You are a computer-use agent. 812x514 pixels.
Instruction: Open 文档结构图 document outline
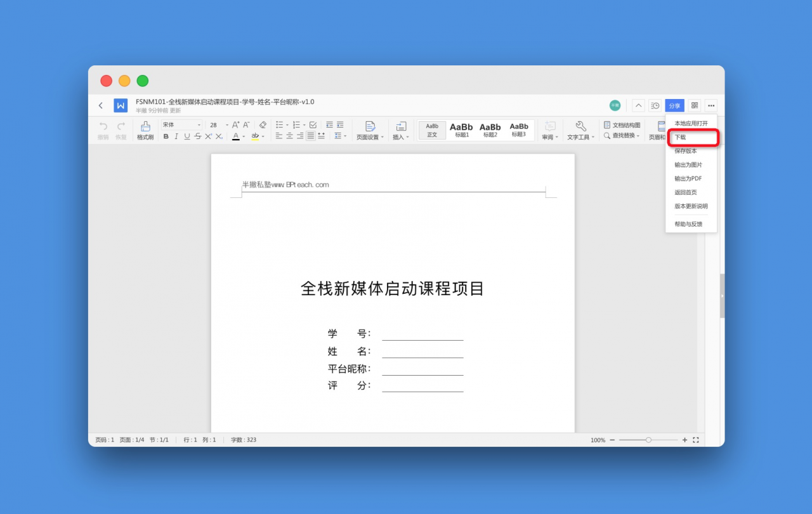[622, 125]
